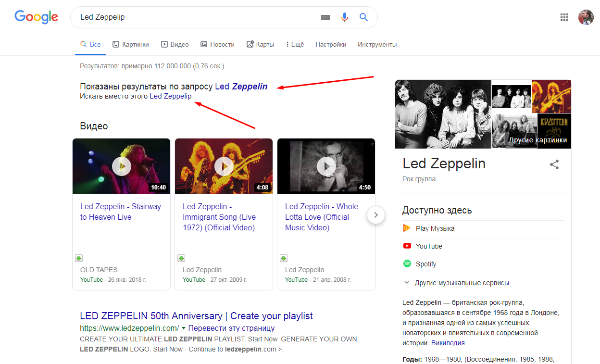The width and height of the screenshot is (600, 364).
Task: Open the on-screen keyboard icon in search box
Action: pyautogui.click(x=326, y=17)
